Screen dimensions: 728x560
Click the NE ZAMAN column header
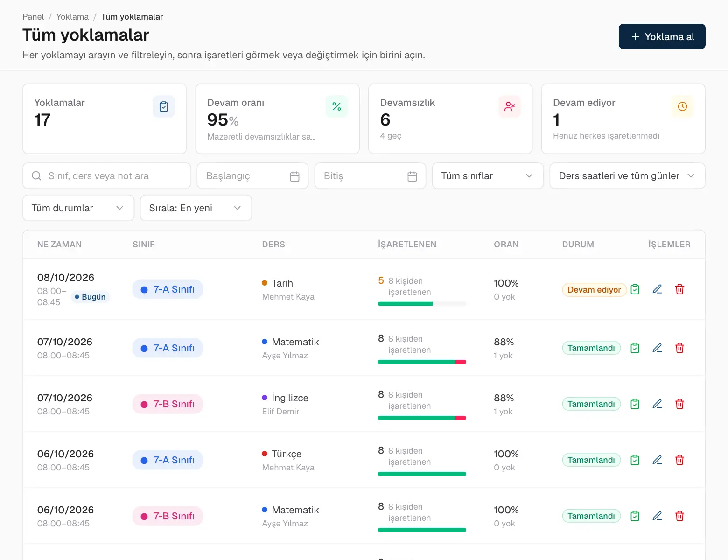click(59, 245)
